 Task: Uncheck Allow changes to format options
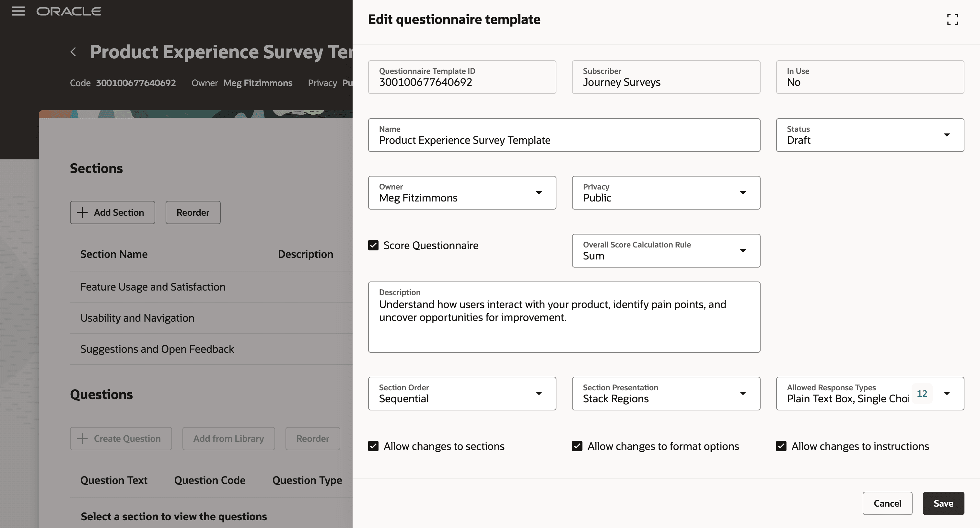577,446
